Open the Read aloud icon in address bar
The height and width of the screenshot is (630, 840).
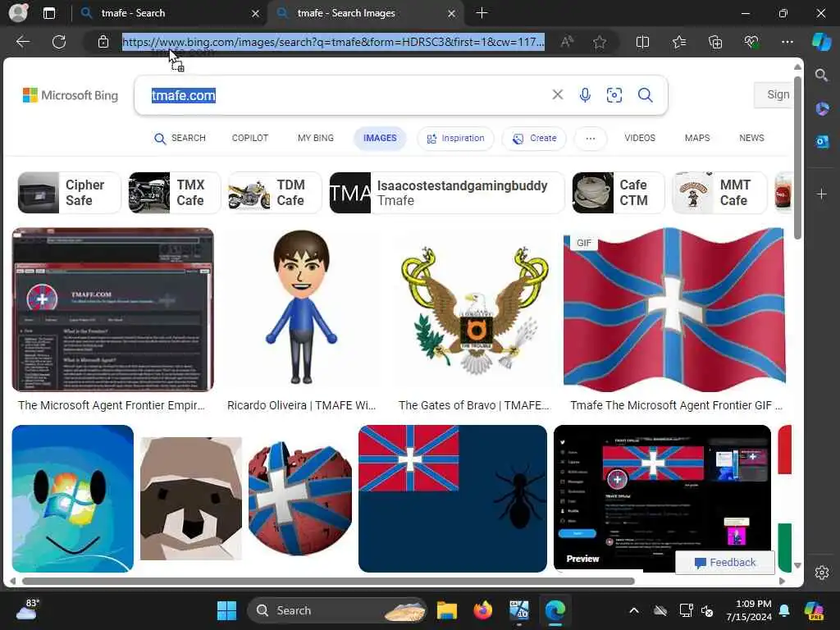(567, 42)
